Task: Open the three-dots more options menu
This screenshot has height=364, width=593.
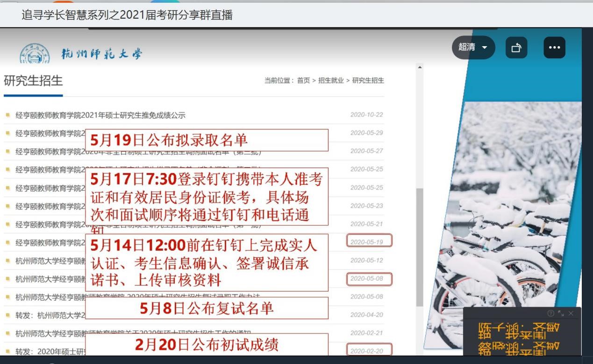Action: point(554,48)
